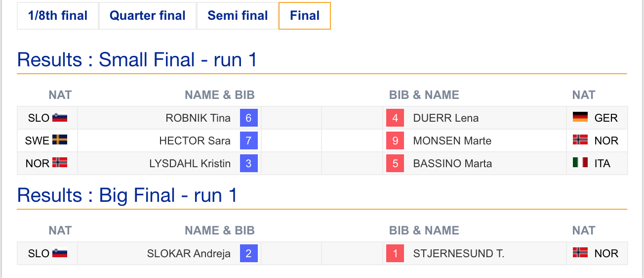Click the German flag next to DUERR Lena
This screenshot has height=278, width=644.
pos(580,117)
